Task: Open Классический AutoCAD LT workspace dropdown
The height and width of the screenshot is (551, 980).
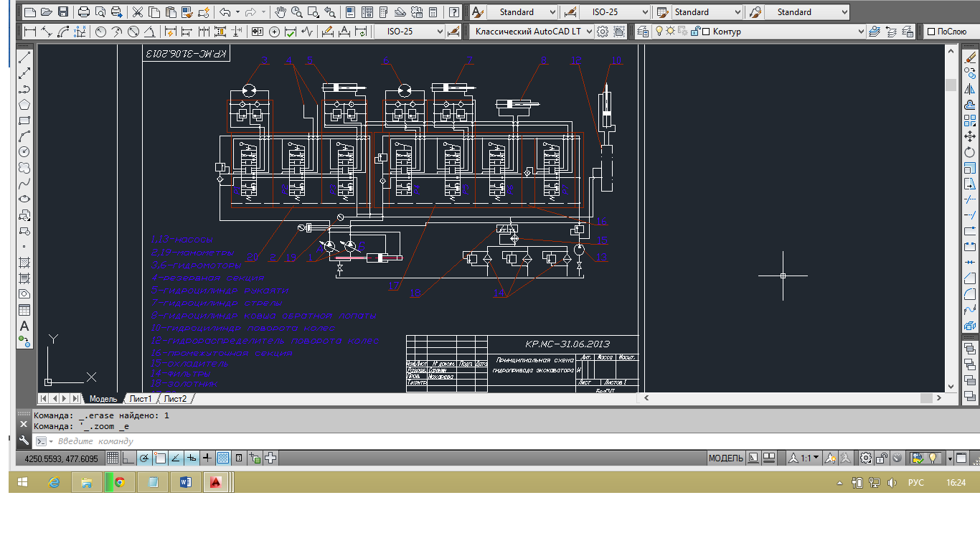Action: pyautogui.click(x=532, y=32)
